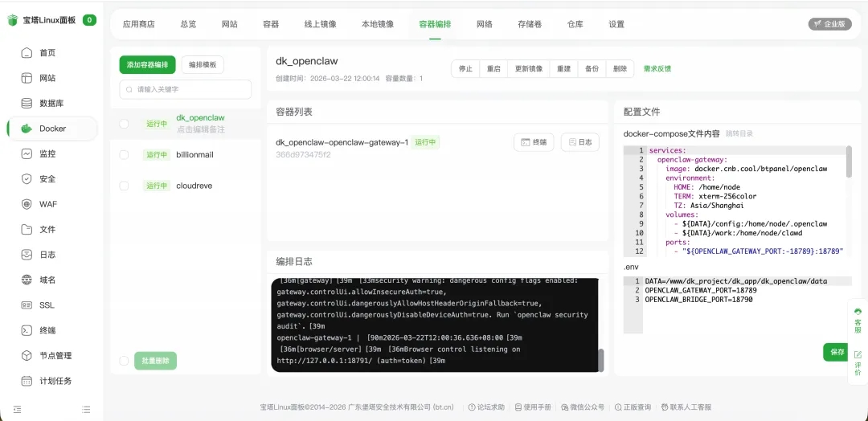The image size is (868, 421).
Task: Switch to the 设置 tab
Action: coord(616,24)
